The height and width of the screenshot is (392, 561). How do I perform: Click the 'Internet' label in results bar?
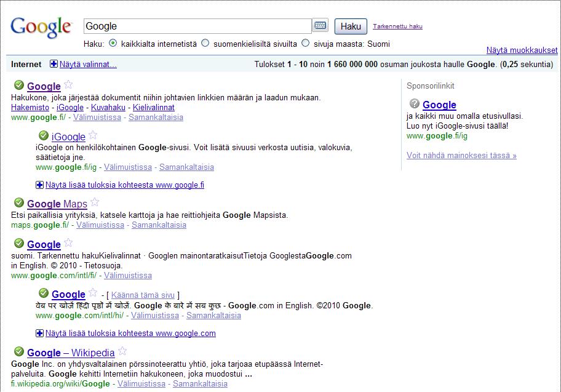26,65
